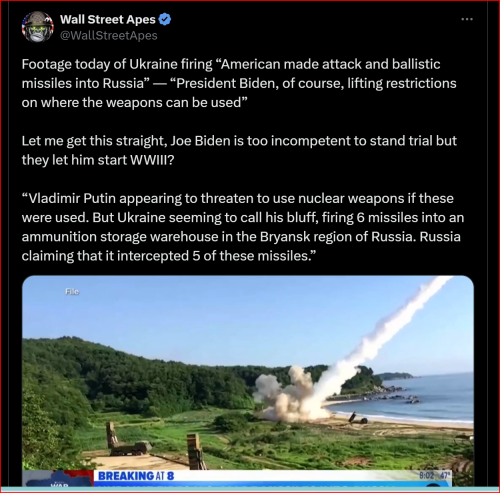Click the blue verified badge

point(165,20)
